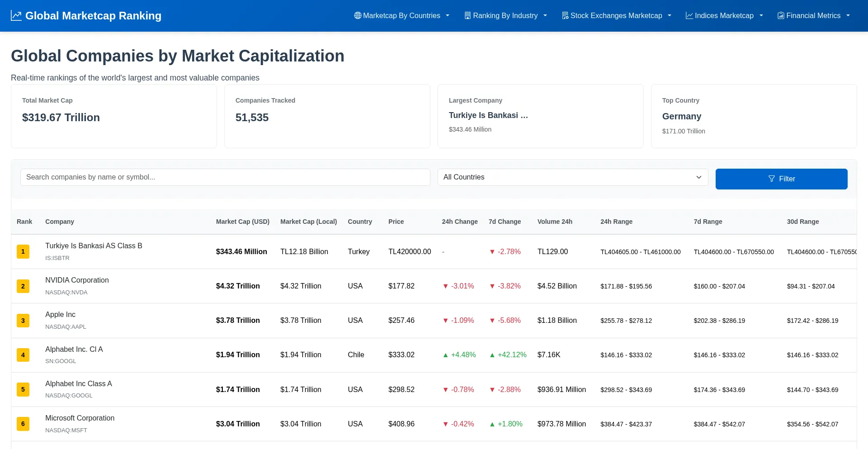This screenshot has height=449, width=868.
Task: Click the Volume 24h column header
Action: point(555,222)
